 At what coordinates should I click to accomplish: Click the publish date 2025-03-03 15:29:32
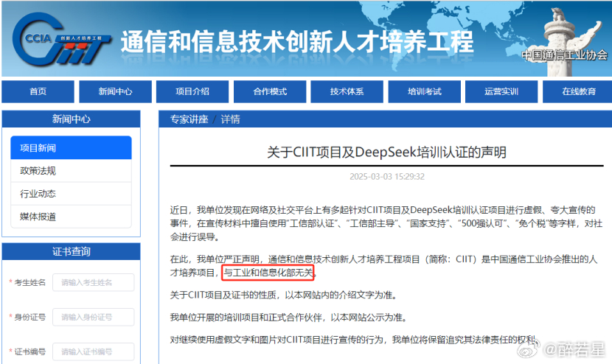(387, 177)
